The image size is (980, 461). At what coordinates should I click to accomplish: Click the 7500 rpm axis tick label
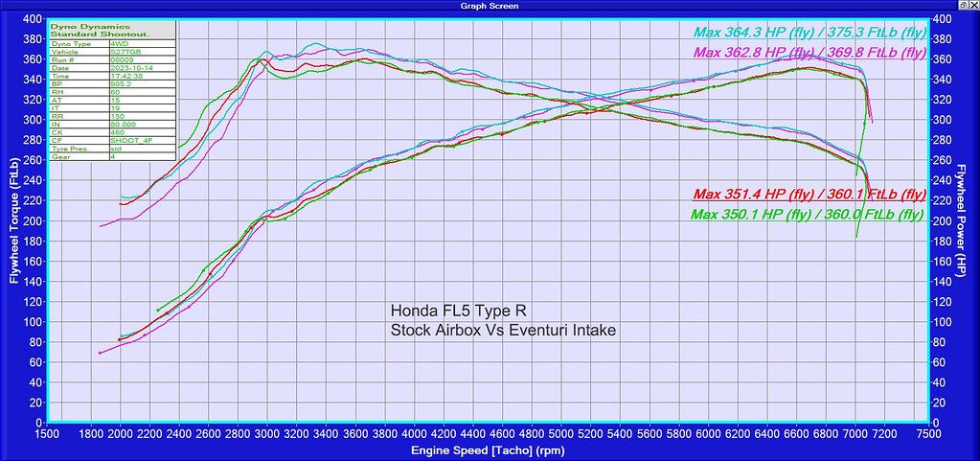[927, 433]
